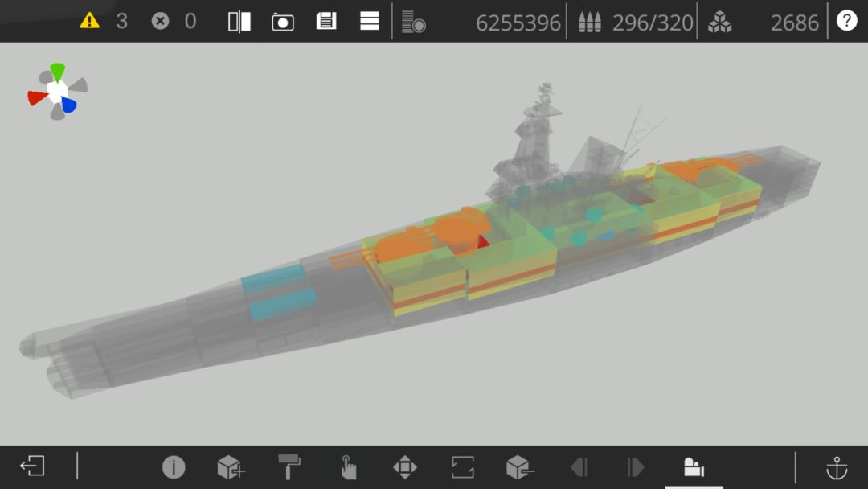Toggle the mirror symmetry mode icon

(240, 22)
